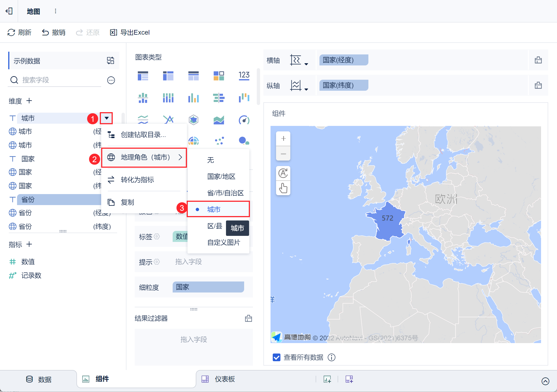This screenshot has width=557, height=392.
Task: Click the exit back arrow icon
Action: [x=9, y=11]
